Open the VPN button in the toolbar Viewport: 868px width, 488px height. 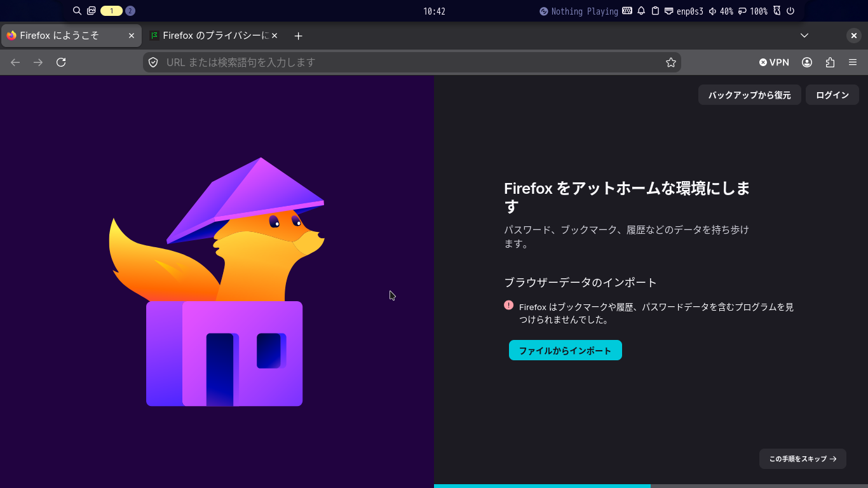[774, 62]
